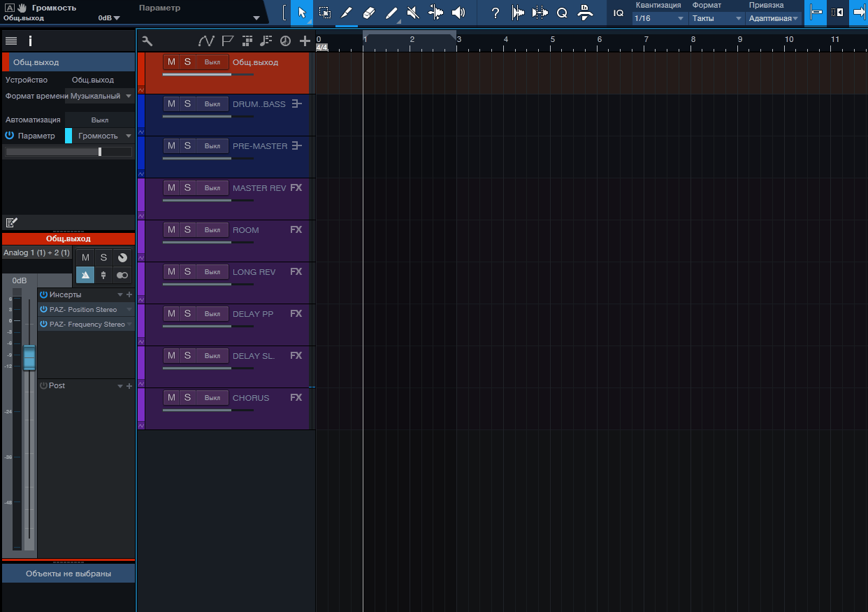Click inspector parameter value slider

68,152
